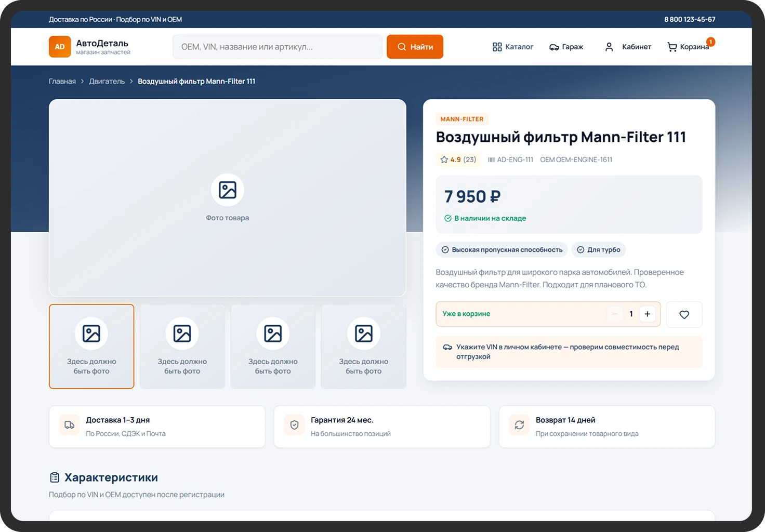The height and width of the screenshot is (532, 765).
Task: Click the Кабинет user icon
Action: click(x=609, y=47)
